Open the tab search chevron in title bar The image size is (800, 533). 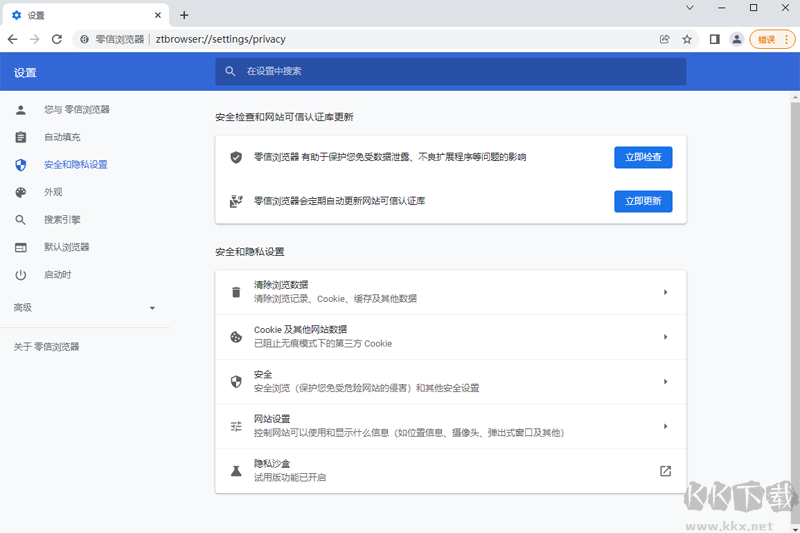690,8
